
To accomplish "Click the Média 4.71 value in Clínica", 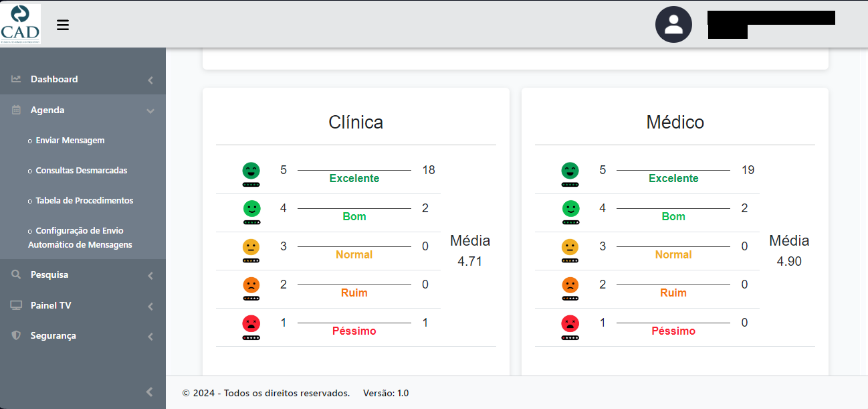I will (x=470, y=262).
